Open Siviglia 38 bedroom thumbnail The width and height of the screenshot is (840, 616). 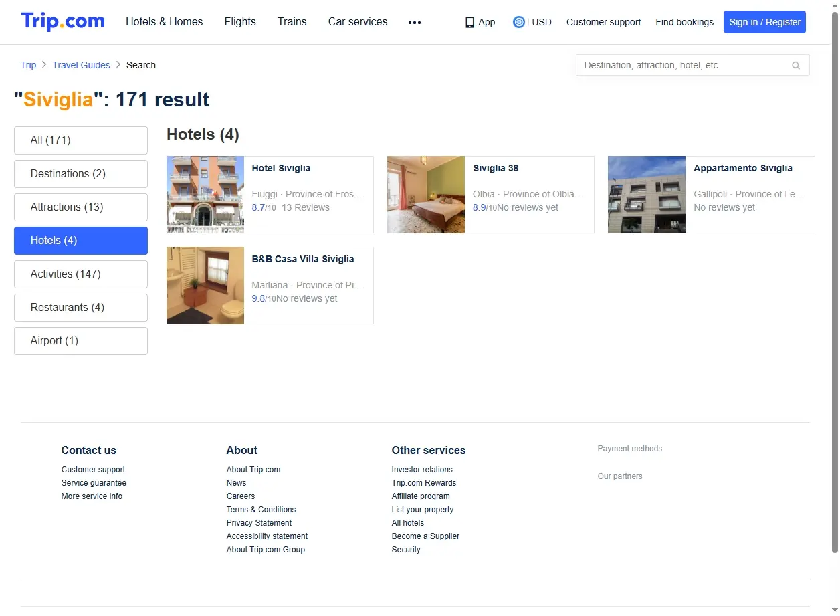coord(426,195)
